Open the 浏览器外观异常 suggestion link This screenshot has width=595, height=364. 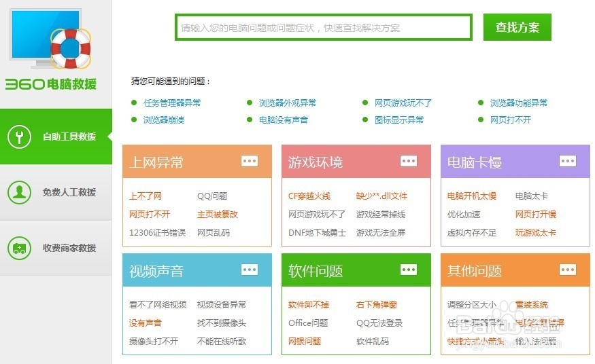pos(288,103)
